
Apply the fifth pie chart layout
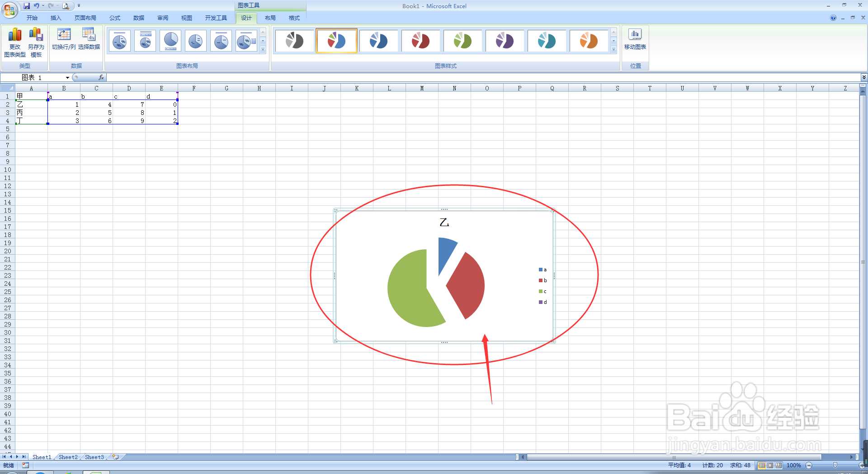click(x=221, y=41)
